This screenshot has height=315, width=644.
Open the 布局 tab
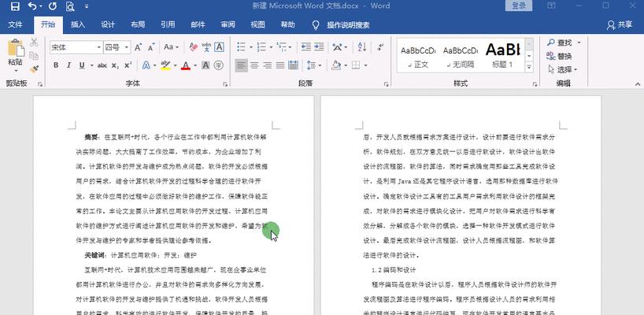[138, 24]
